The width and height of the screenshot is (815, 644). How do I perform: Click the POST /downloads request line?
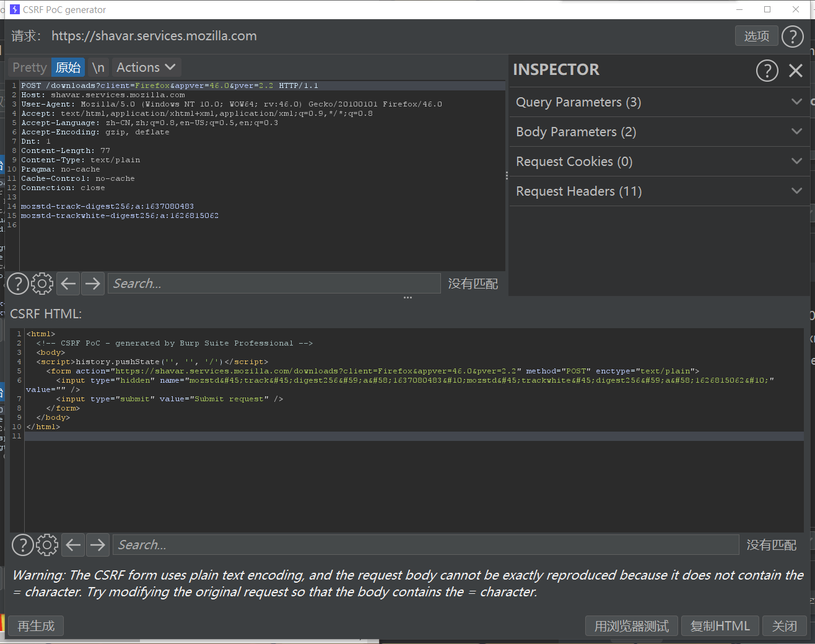click(x=170, y=85)
